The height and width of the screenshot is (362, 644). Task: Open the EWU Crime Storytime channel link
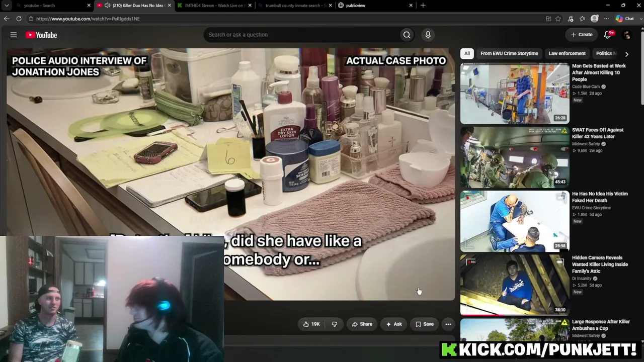[591, 208]
